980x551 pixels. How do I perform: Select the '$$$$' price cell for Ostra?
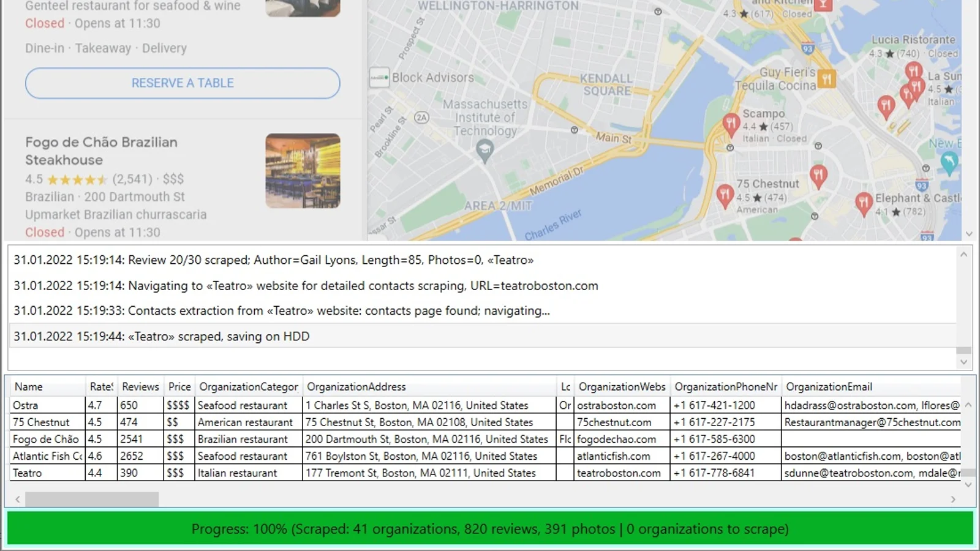pos(179,405)
